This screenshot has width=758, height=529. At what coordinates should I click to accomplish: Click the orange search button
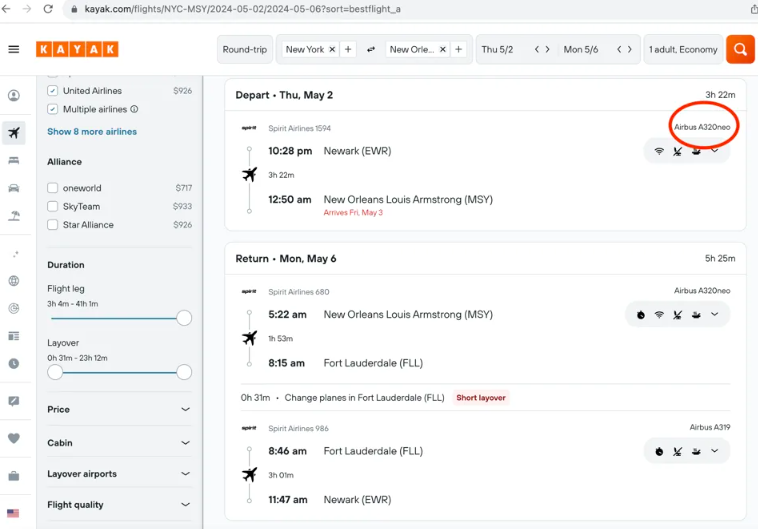740,49
